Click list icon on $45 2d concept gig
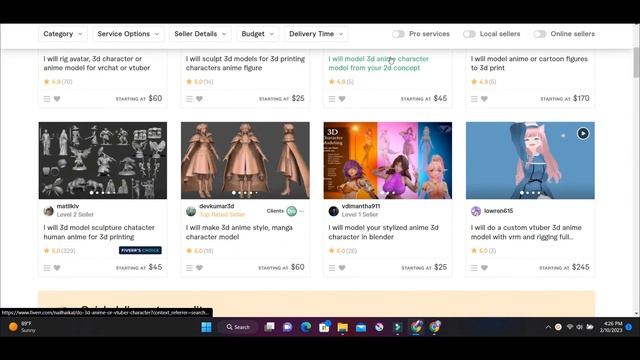640x360 pixels. [x=332, y=99]
